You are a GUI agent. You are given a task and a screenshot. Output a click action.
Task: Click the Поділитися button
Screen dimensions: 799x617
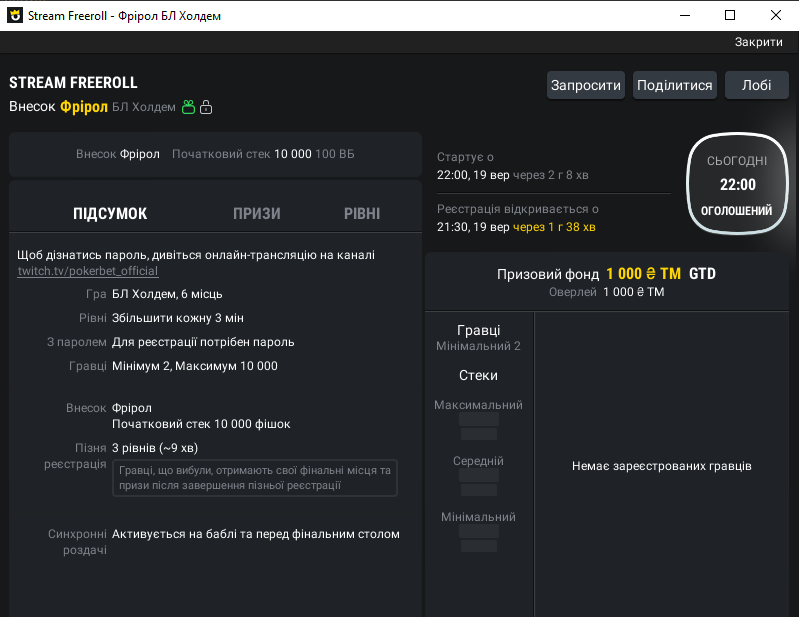(675, 85)
